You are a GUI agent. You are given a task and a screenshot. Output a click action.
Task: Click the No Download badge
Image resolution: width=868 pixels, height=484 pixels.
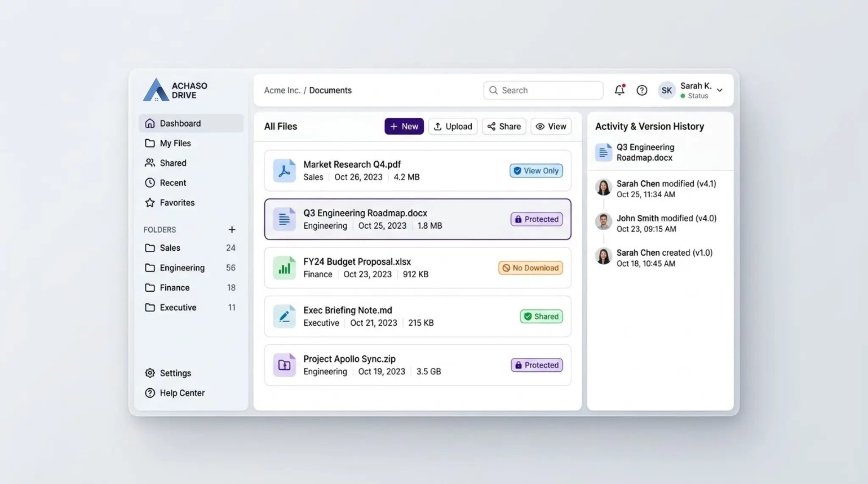531,268
